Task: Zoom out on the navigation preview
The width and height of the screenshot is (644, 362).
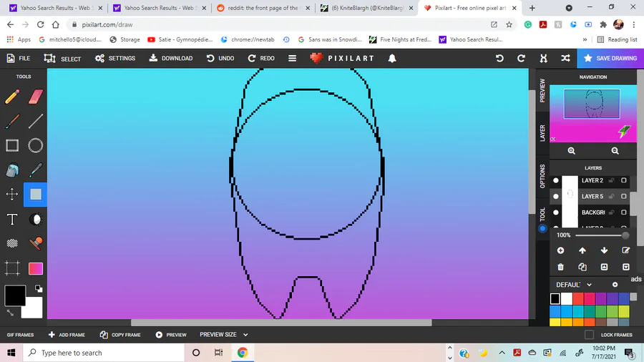Action: pyautogui.click(x=615, y=151)
